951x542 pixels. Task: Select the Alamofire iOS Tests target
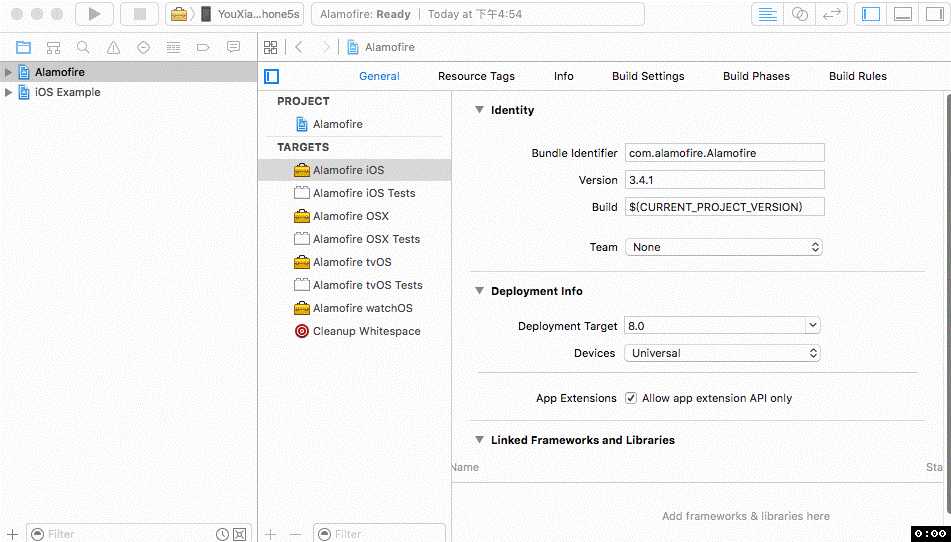click(x=355, y=193)
